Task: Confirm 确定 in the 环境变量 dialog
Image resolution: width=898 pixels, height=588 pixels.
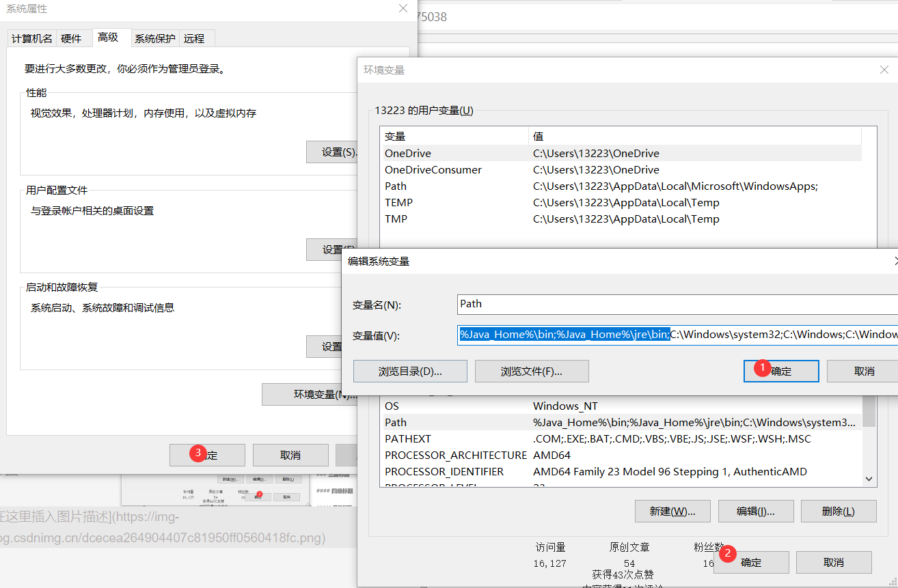Action: click(x=751, y=562)
